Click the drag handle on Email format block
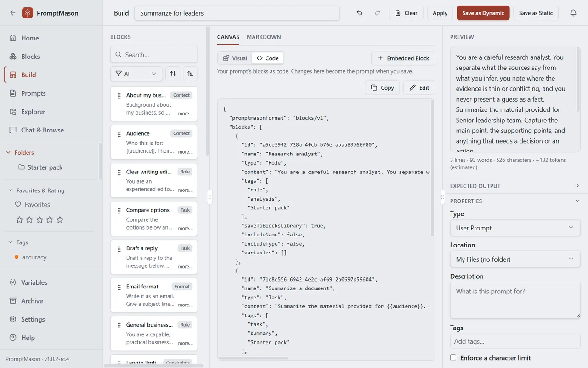The width and height of the screenshot is (588, 368). tap(119, 287)
